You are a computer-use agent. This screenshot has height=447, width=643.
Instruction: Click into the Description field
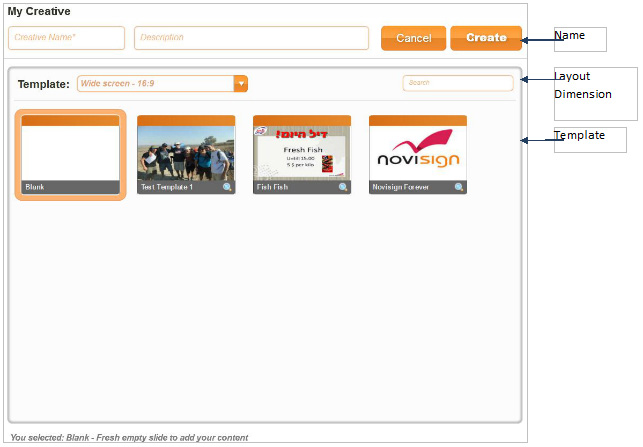(x=251, y=38)
